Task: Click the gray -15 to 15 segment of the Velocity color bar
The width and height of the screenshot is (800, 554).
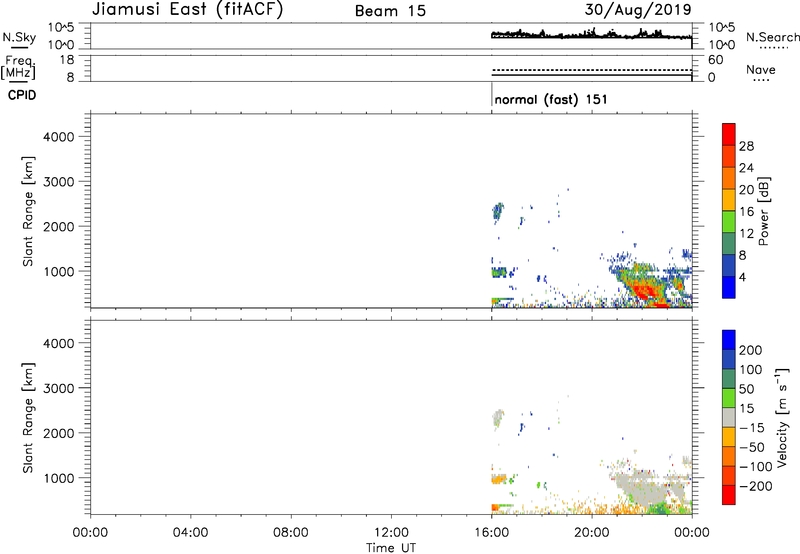Action: click(729, 418)
